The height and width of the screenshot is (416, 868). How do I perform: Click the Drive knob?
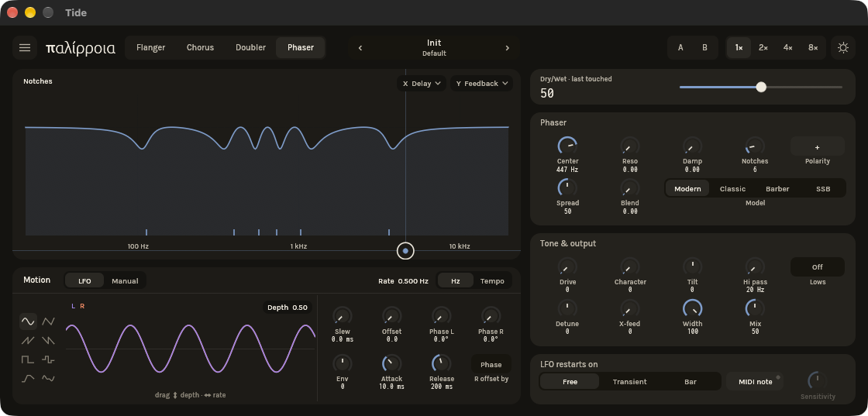[567, 266]
